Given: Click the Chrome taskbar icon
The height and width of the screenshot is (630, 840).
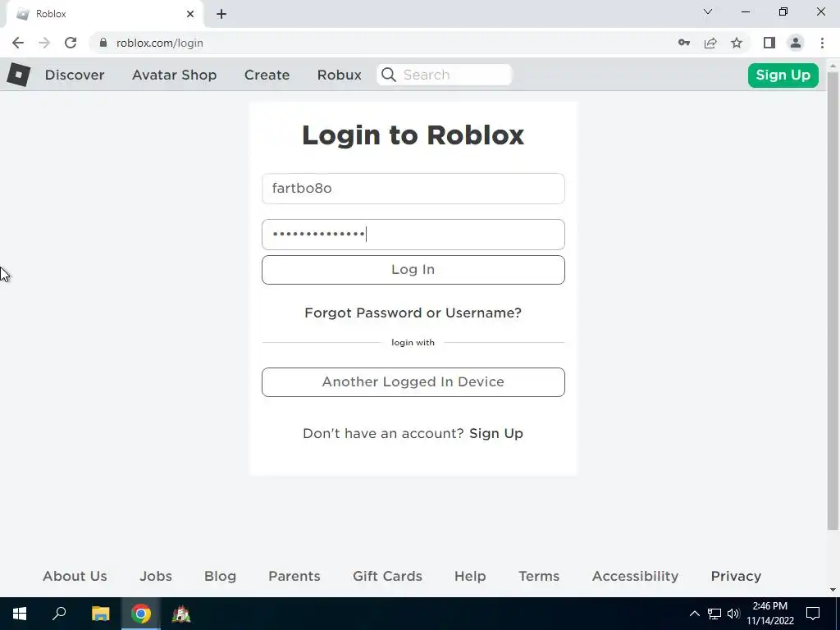Looking at the screenshot, I should [x=141, y=614].
